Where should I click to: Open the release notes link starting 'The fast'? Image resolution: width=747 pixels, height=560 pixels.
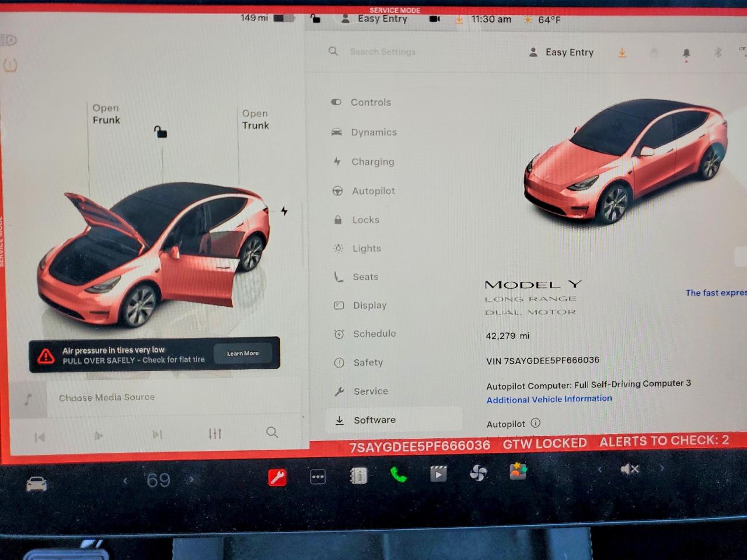[x=716, y=292]
